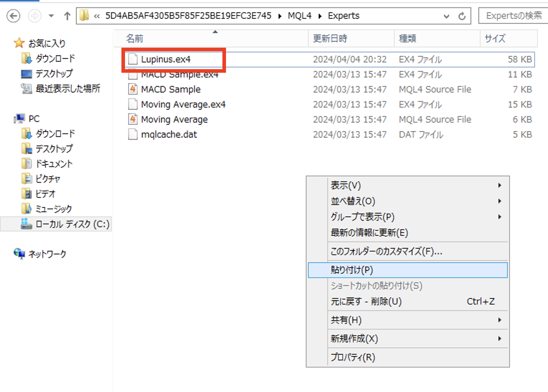Viewport: 548px width, 392px height.
Task: Click the Lupinus.ex4 file icon
Action: point(133,59)
